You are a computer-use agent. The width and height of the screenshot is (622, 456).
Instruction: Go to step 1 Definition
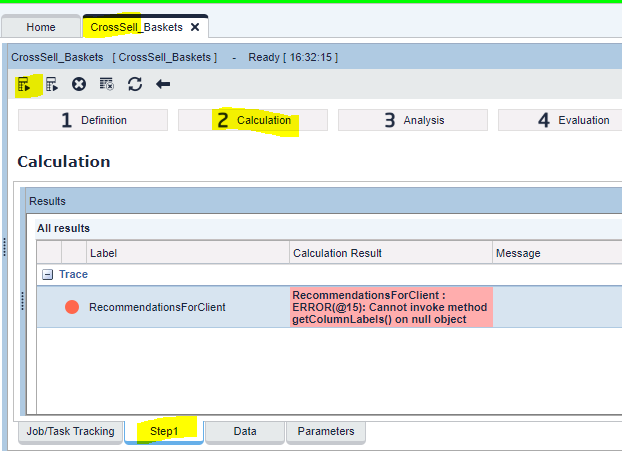click(x=93, y=120)
